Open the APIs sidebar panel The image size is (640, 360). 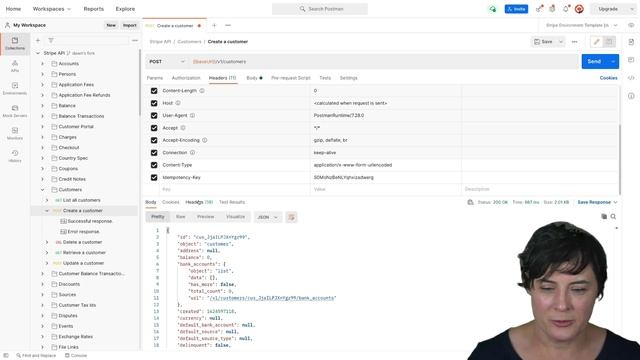pos(15,66)
